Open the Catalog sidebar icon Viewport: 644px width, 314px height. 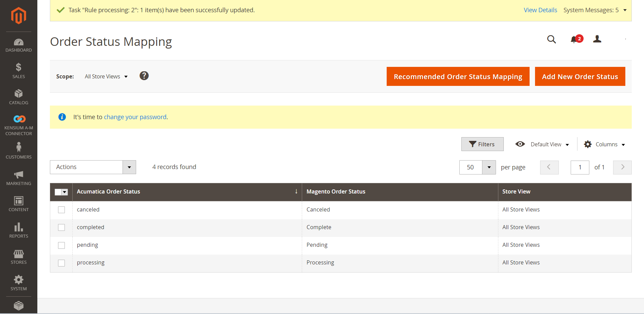[18, 94]
